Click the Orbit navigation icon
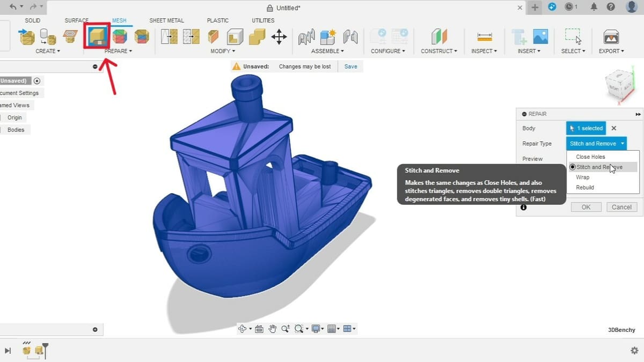This screenshot has width=644, height=362. coord(243,329)
